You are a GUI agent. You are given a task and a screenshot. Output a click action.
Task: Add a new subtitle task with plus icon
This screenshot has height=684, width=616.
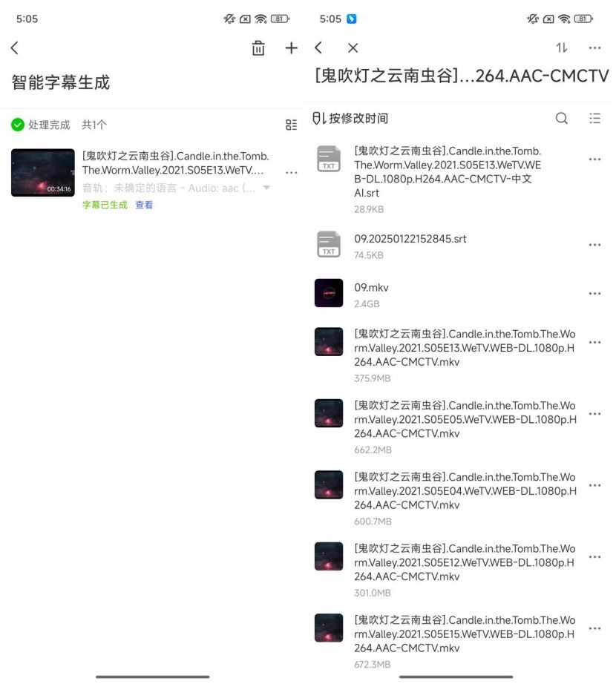[291, 48]
